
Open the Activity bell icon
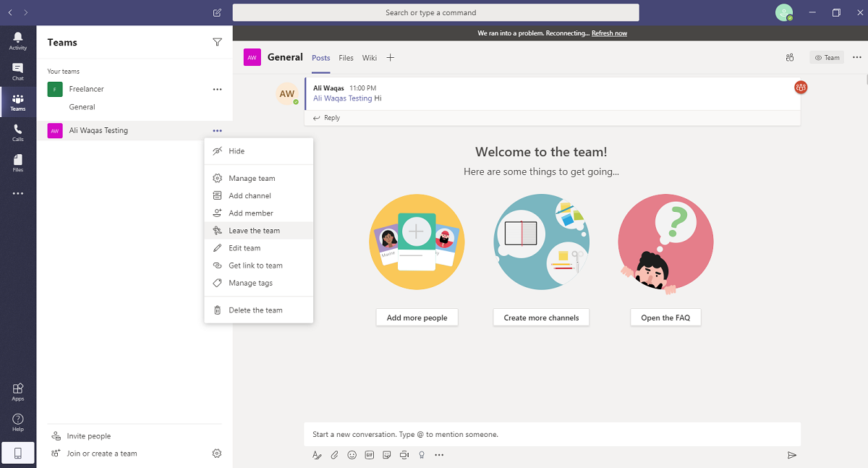(18, 41)
